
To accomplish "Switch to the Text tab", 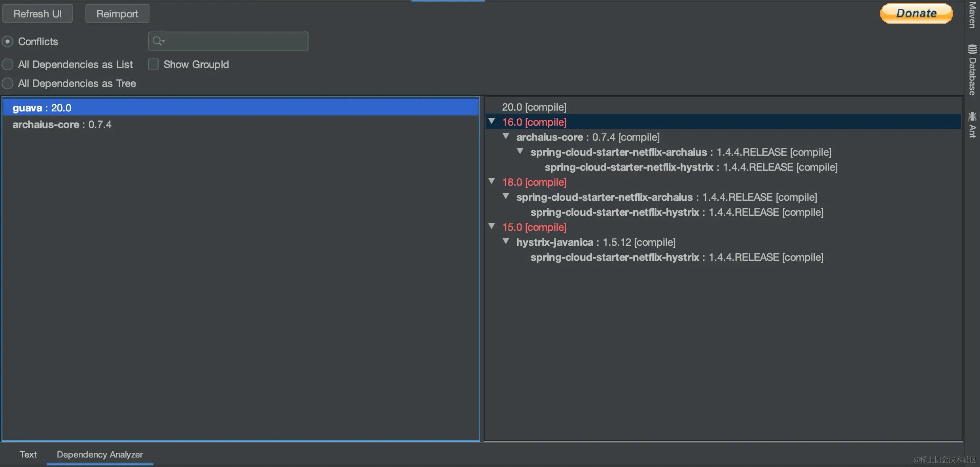I will pos(28,454).
